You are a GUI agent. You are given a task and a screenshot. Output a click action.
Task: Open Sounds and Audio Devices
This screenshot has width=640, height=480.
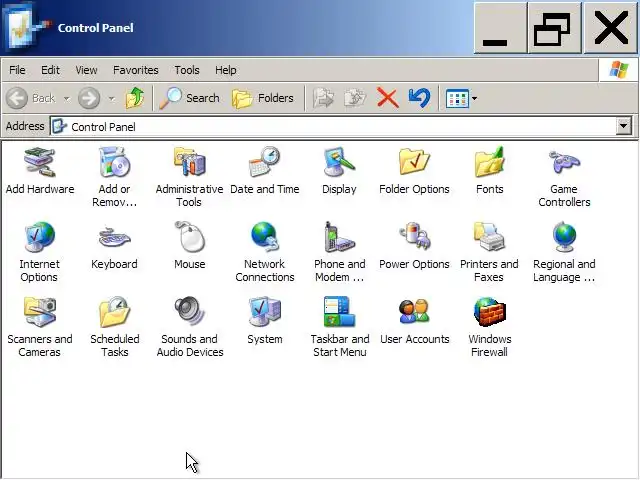click(190, 327)
